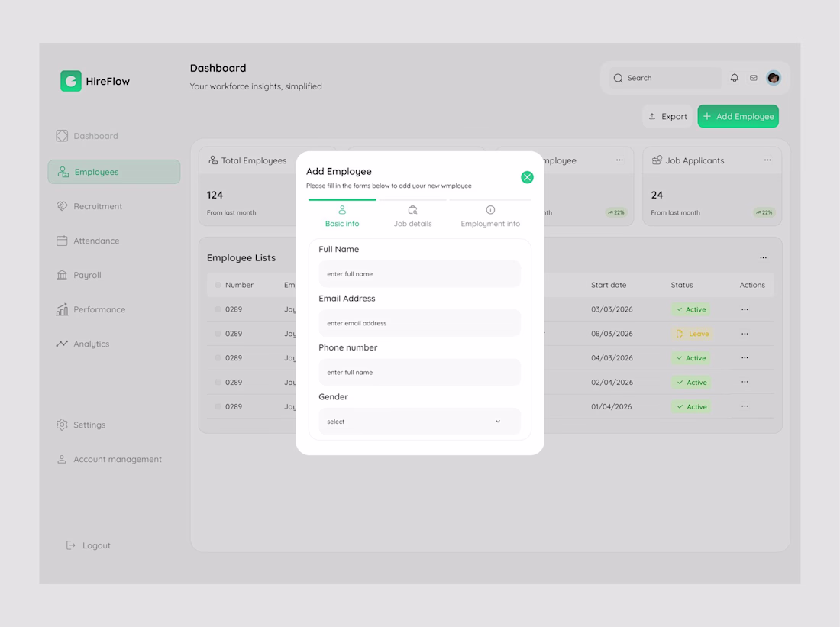Tick checkbox for row dated 03/03/2026

[218, 309]
